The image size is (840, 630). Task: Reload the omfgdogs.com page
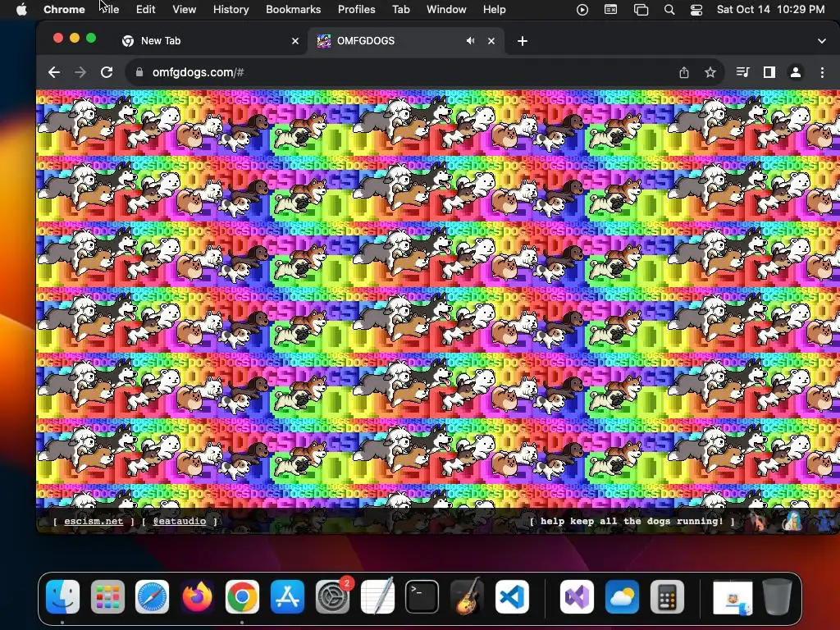coord(107,72)
